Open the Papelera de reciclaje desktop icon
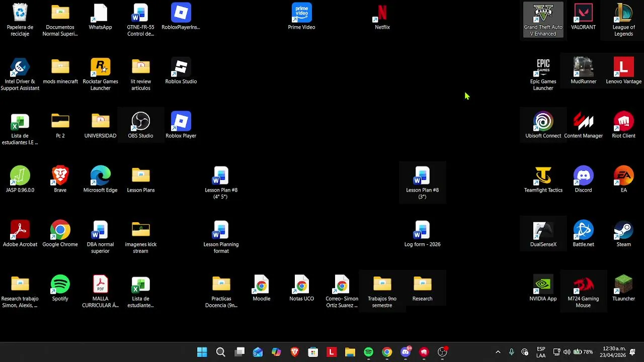This screenshot has width=644, height=362. pos(20,20)
